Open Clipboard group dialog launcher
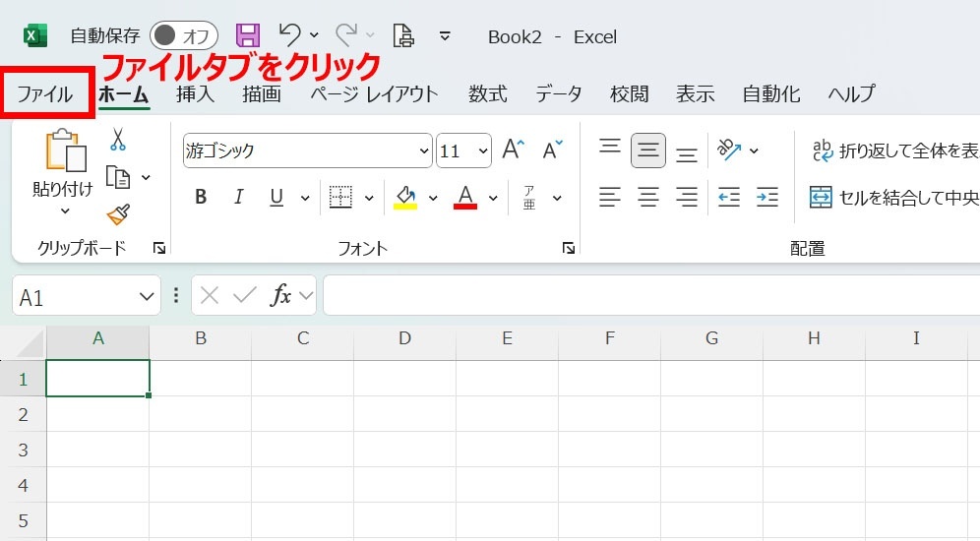This screenshot has height=541, width=980. (159, 249)
